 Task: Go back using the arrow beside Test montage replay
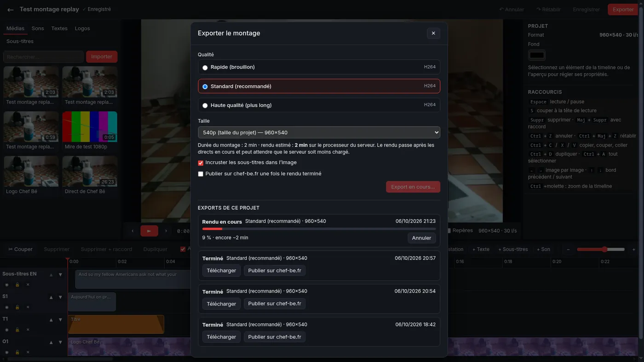pyautogui.click(x=10, y=10)
